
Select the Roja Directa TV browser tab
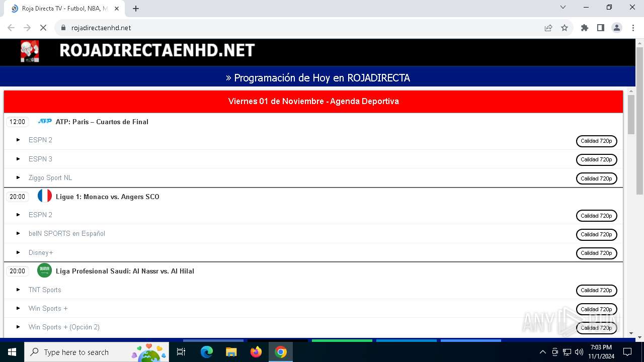click(x=64, y=9)
